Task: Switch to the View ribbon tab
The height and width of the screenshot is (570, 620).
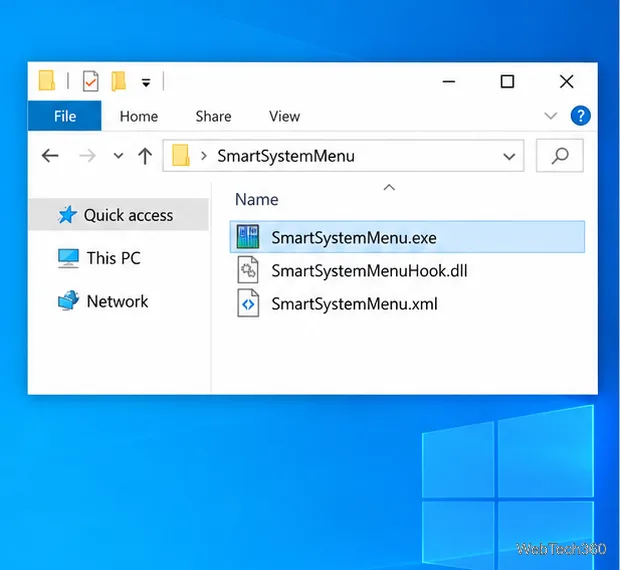Action: (x=284, y=117)
